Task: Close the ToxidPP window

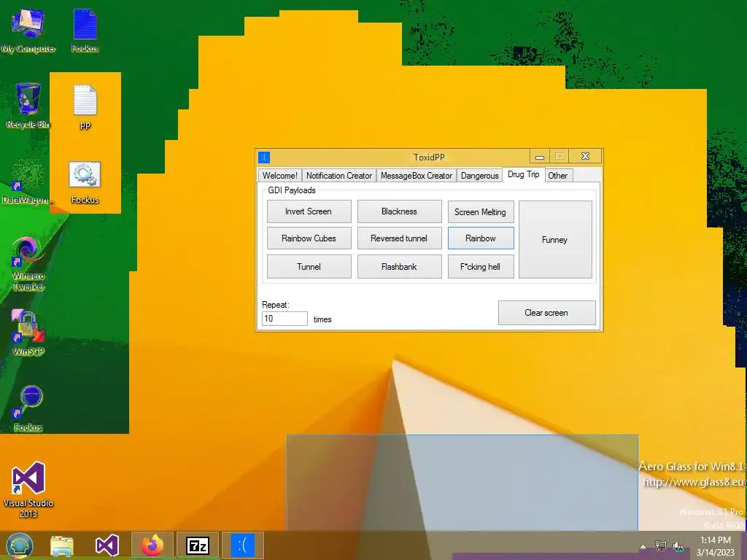Action: coord(586,156)
